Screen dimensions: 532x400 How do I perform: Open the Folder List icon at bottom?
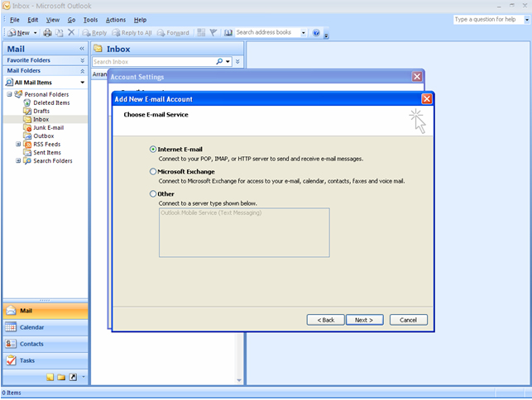tap(61, 377)
